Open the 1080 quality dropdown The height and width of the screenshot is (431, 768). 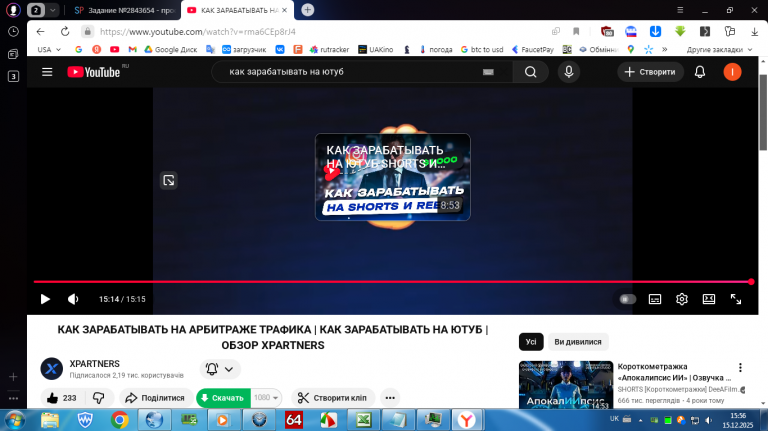(x=266, y=398)
